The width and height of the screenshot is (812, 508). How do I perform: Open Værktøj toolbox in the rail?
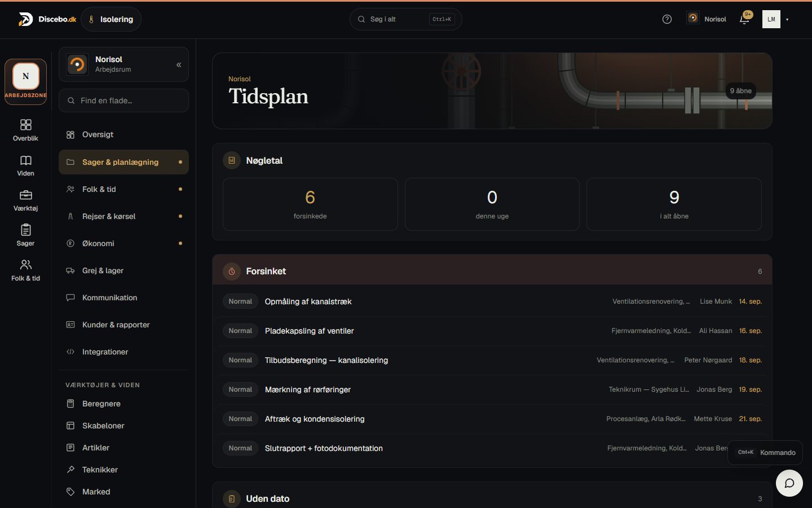(25, 200)
